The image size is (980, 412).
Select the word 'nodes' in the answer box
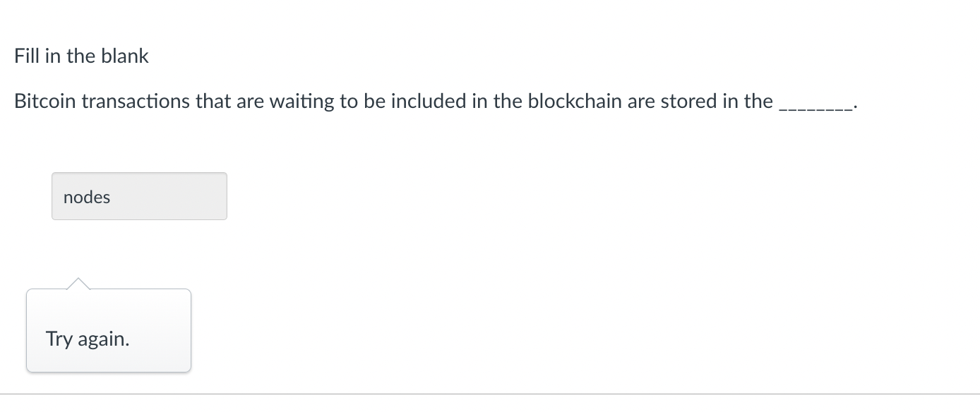pyautogui.click(x=86, y=198)
